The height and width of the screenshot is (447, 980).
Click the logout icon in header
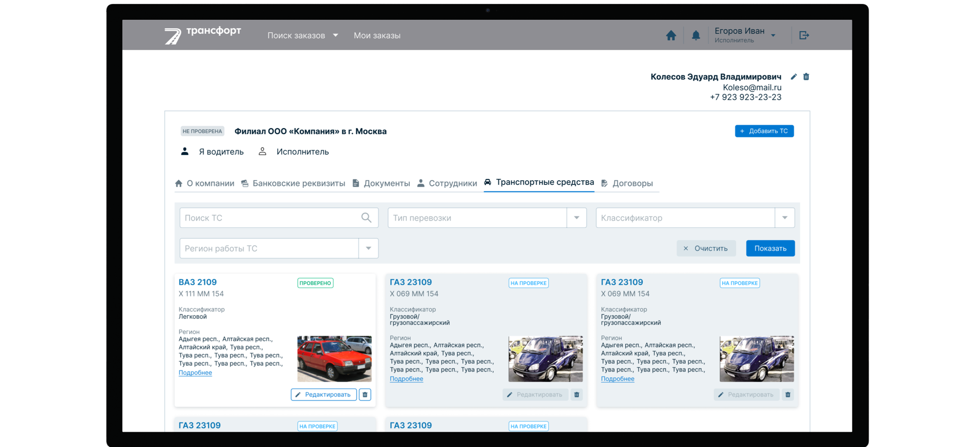coord(804,35)
